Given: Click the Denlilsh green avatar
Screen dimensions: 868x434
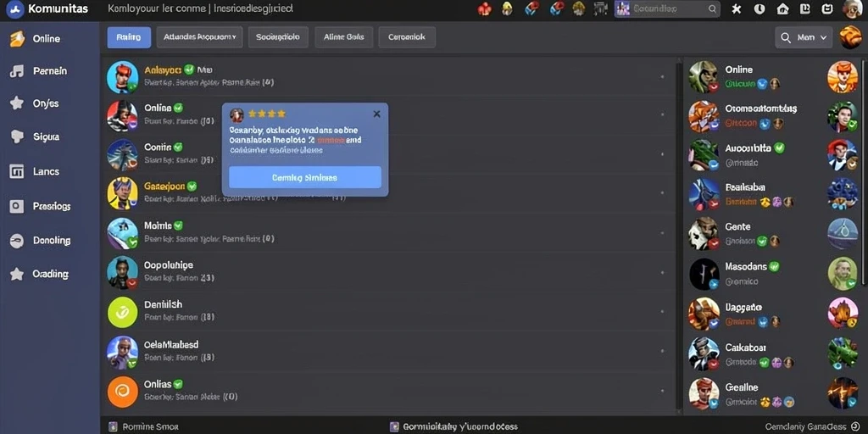Looking at the screenshot, I should point(122,312).
